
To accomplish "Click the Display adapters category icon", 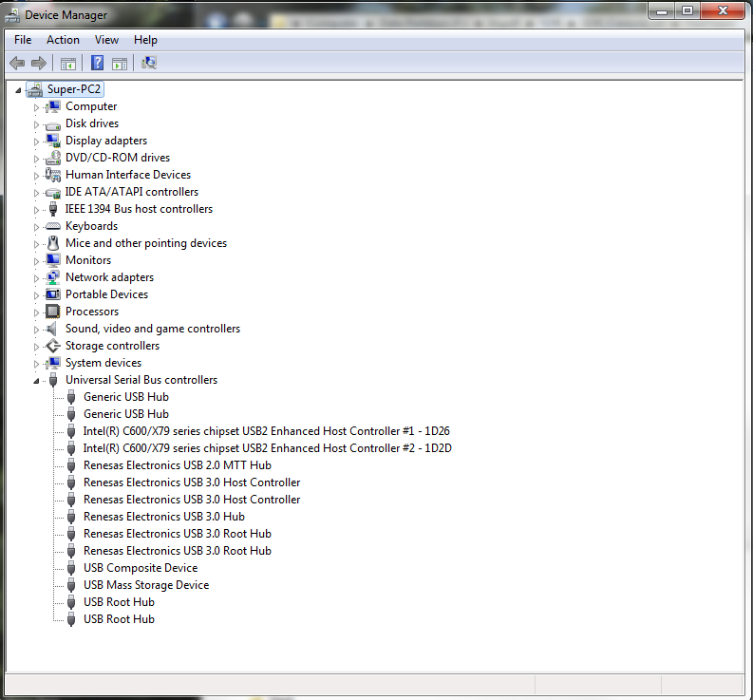I will (53, 141).
